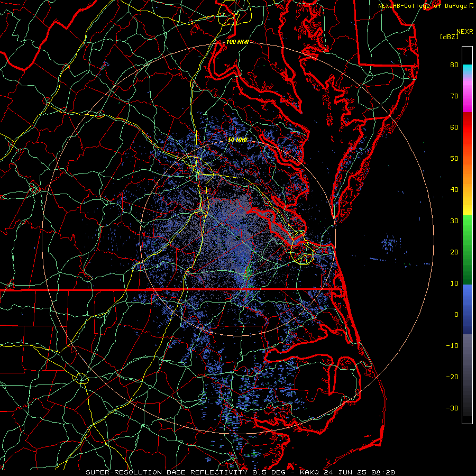This screenshot has width=476, height=476.
Task: Click the 80 value on the dBZ scale
Action: (454, 65)
